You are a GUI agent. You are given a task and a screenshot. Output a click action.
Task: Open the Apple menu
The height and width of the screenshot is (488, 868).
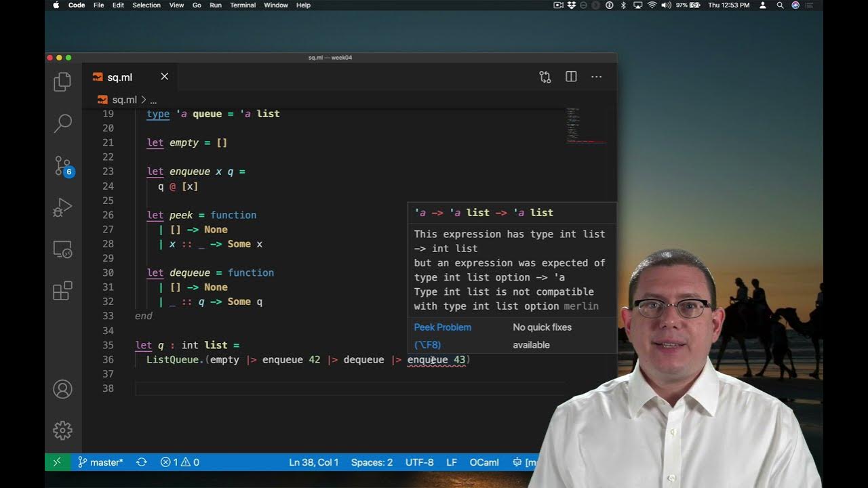click(56, 5)
